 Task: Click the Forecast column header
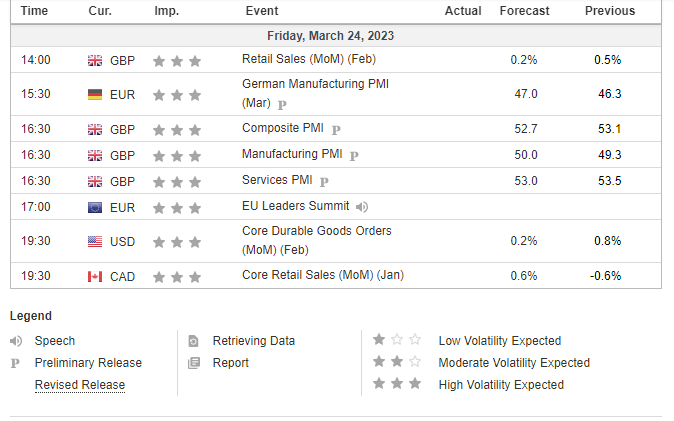coord(524,11)
